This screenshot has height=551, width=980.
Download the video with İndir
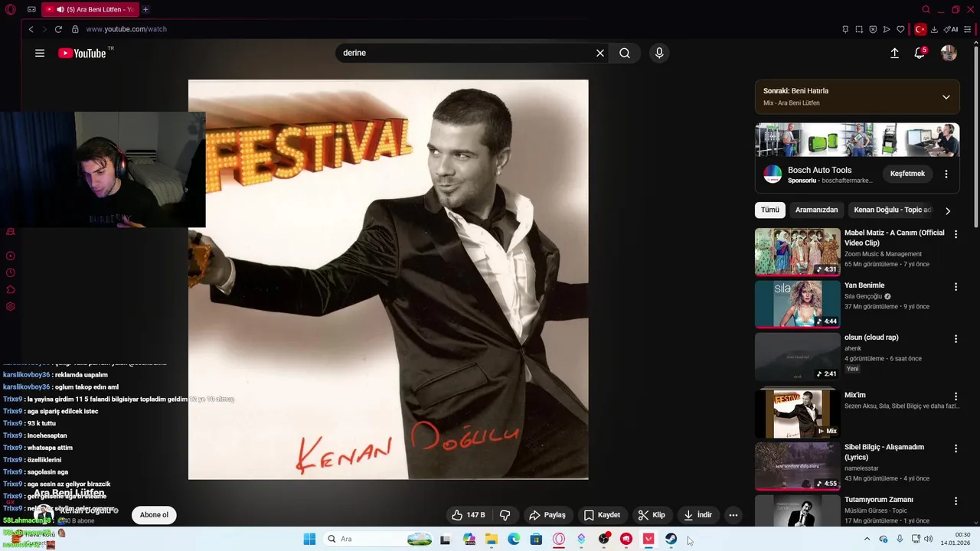697,515
